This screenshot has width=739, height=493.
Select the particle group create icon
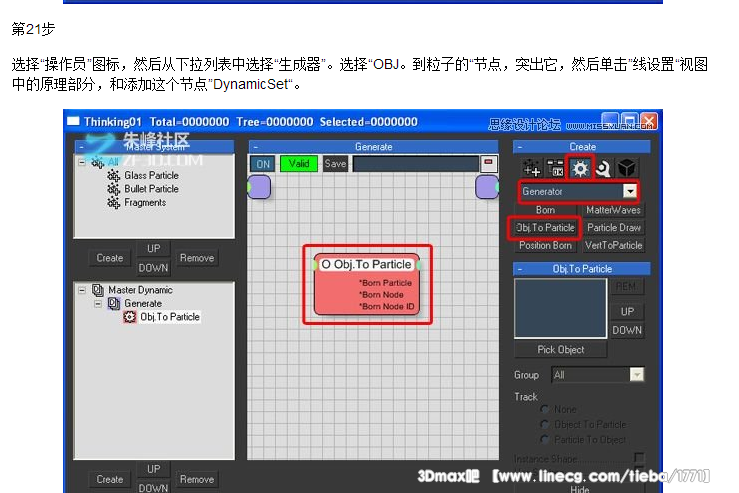click(x=532, y=168)
